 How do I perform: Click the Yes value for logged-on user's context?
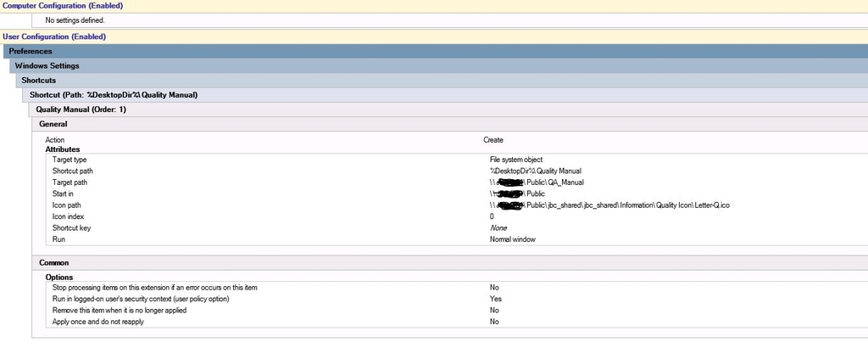[495, 299]
